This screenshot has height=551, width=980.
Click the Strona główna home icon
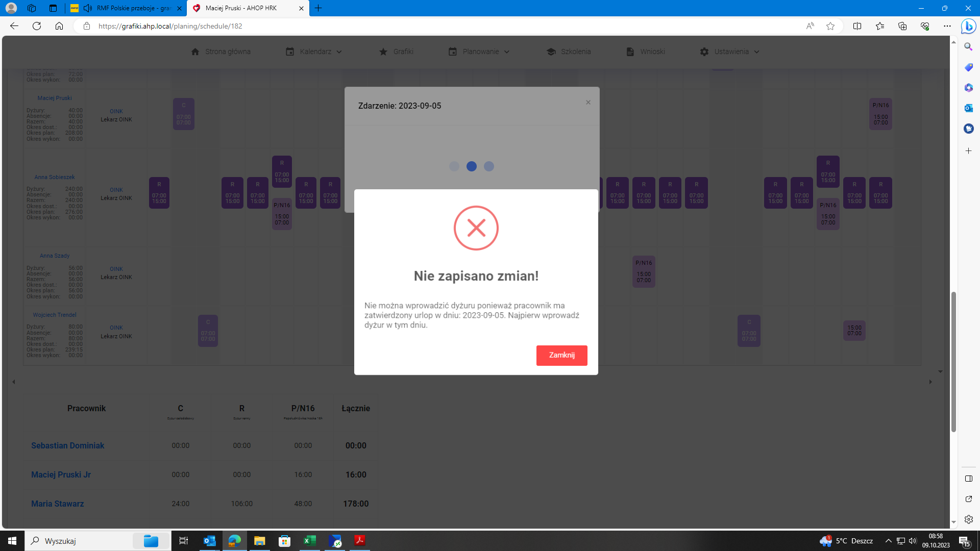(195, 52)
